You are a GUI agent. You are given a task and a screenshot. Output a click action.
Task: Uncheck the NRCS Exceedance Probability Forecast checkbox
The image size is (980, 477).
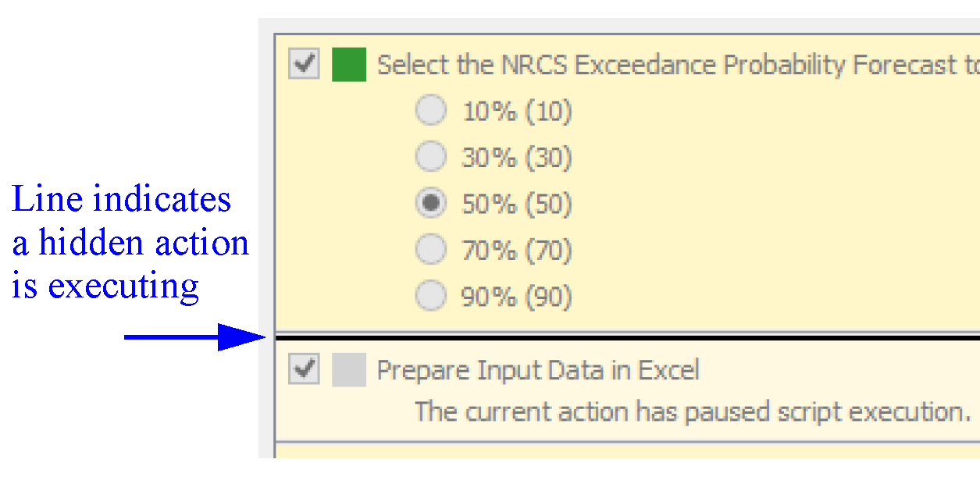pyautogui.click(x=304, y=64)
